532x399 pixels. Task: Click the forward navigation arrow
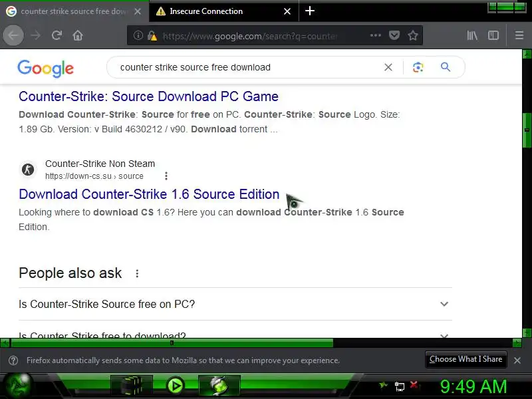[x=35, y=35]
